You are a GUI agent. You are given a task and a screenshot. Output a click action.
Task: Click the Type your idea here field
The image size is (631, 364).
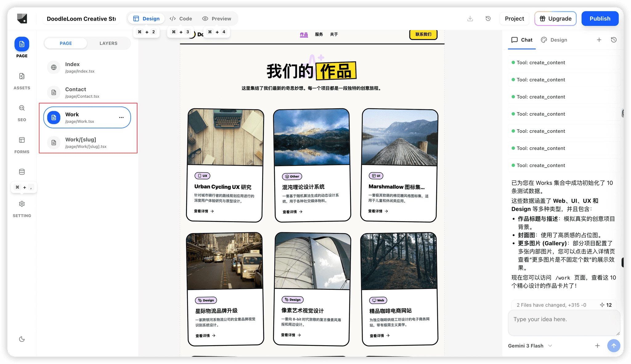tap(564, 322)
